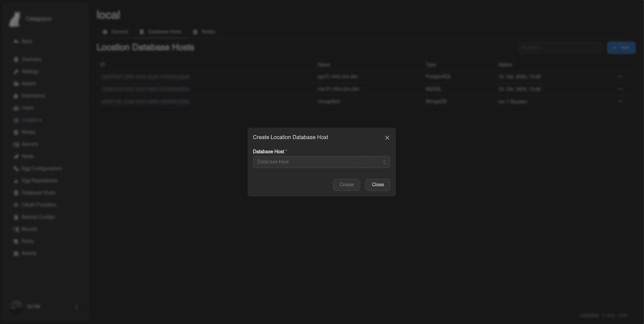
Task: Close the dialog with the X icon
Action: coord(387,138)
